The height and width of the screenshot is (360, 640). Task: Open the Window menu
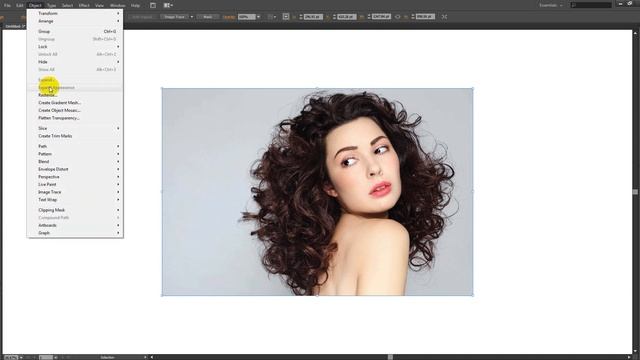[118, 5]
